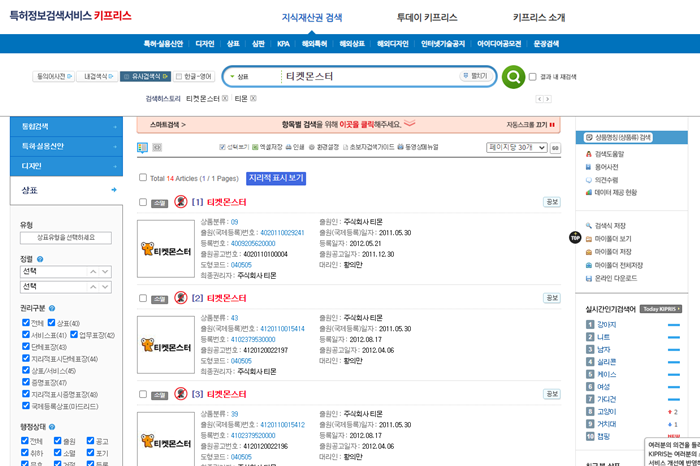Open status icon of result [3] 티켓몬스터
The image size is (700, 466).
tap(180, 394)
